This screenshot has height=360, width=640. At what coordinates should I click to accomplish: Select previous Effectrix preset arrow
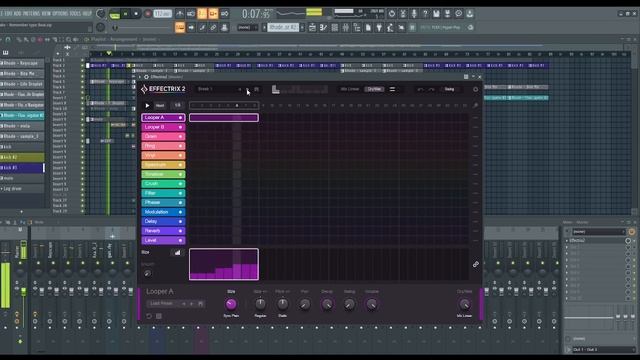pos(240,89)
